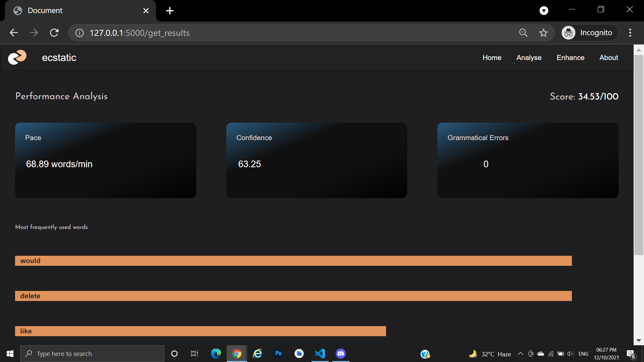The height and width of the screenshot is (362, 644).
Task: Open the tab search dropdown arrow
Action: coord(544,11)
